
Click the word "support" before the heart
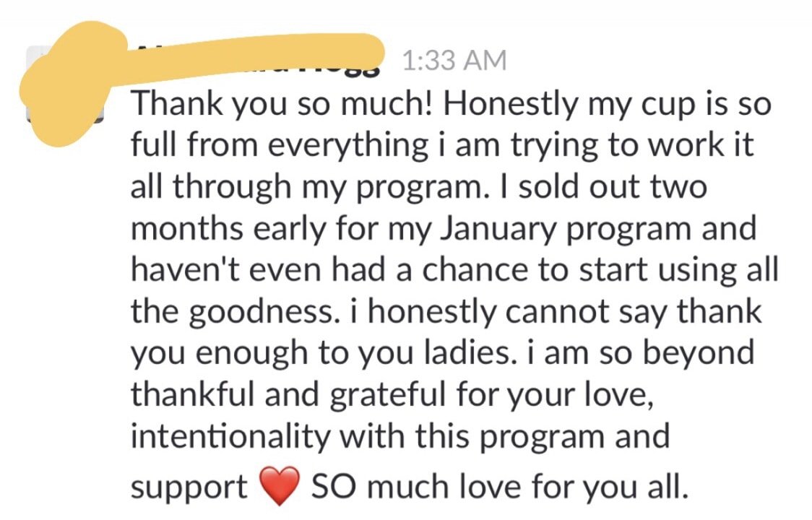tap(189, 488)
